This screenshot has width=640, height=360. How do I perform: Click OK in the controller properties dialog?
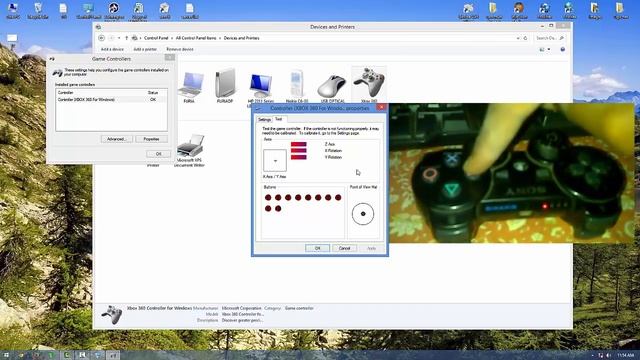(x=317, y=248)
